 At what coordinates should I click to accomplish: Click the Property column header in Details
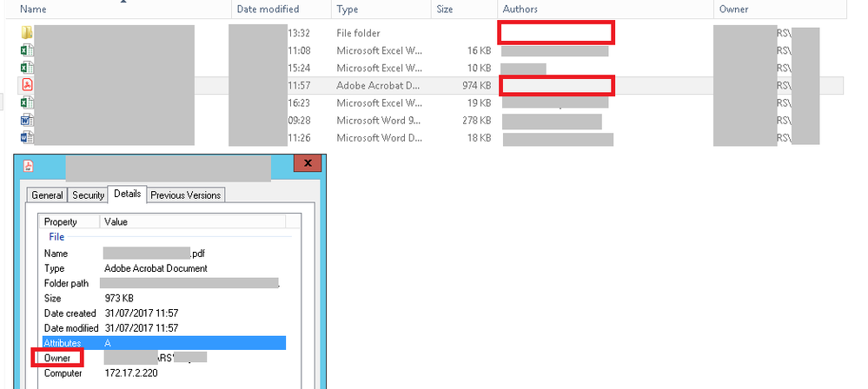click(x=70, y=222)
